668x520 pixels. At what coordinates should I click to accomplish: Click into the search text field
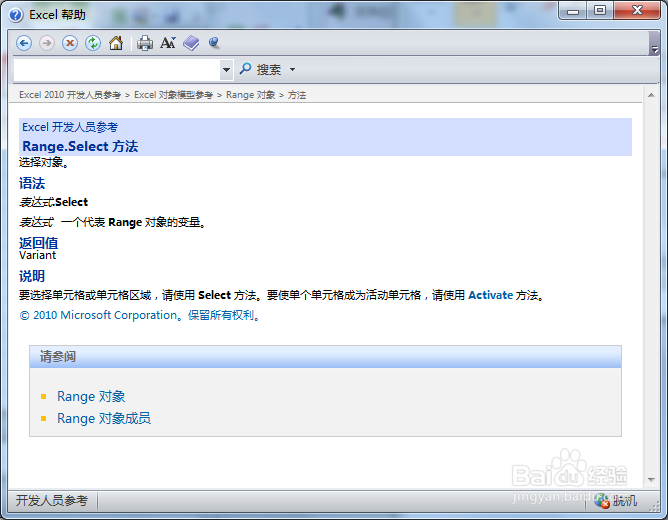click(x=117, y=69)
